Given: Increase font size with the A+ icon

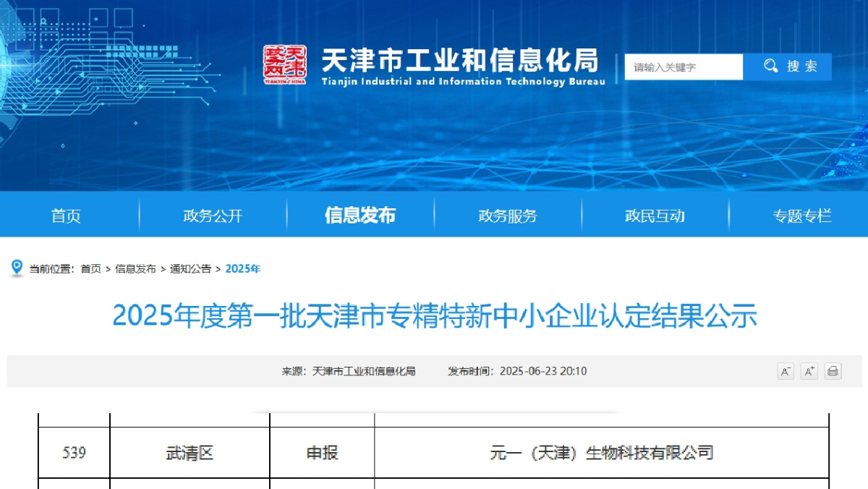Looking at the screenshot, I should click(x=809, y=371).
